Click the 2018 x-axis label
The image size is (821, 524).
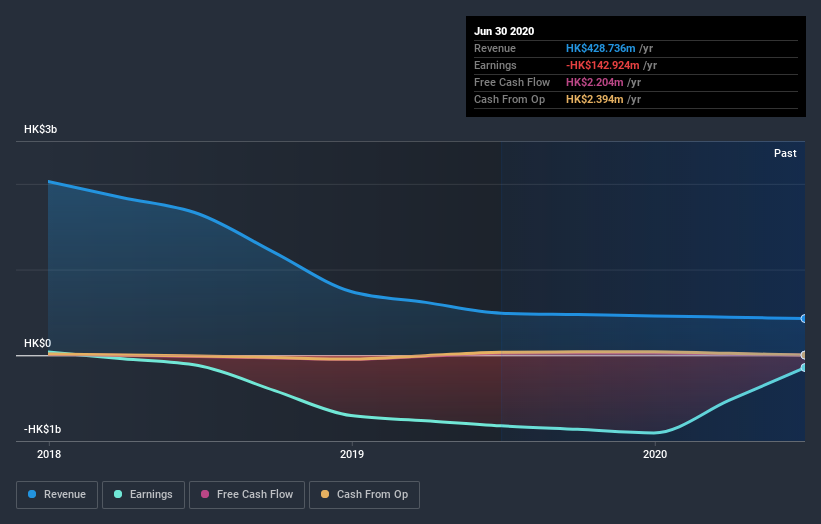tap(49, 454)
